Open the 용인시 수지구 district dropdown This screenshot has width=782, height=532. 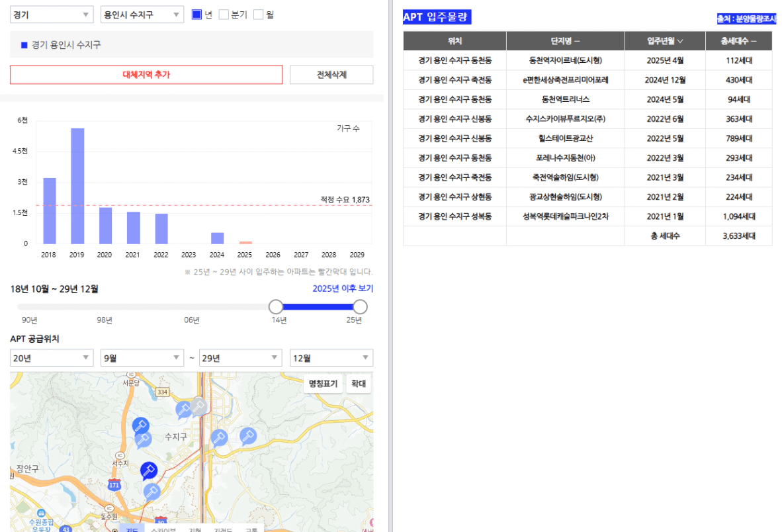click(x=142, y=15)
